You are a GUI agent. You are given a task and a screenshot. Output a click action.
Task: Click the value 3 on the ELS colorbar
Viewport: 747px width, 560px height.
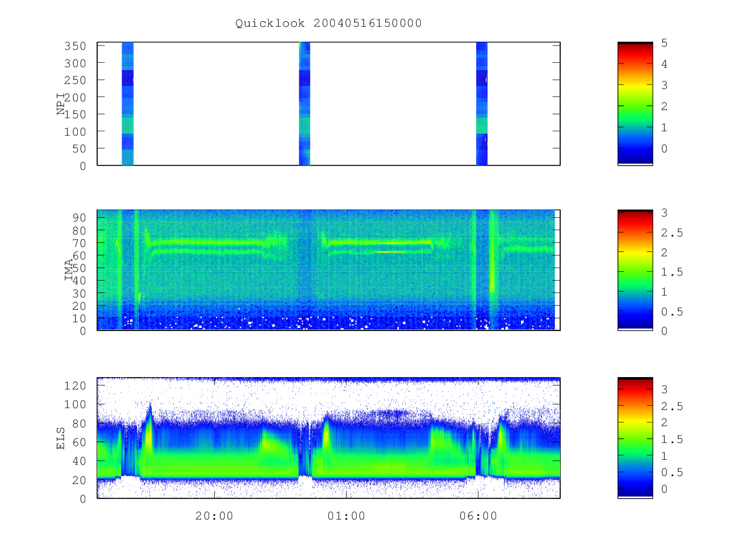click(665, 390)
